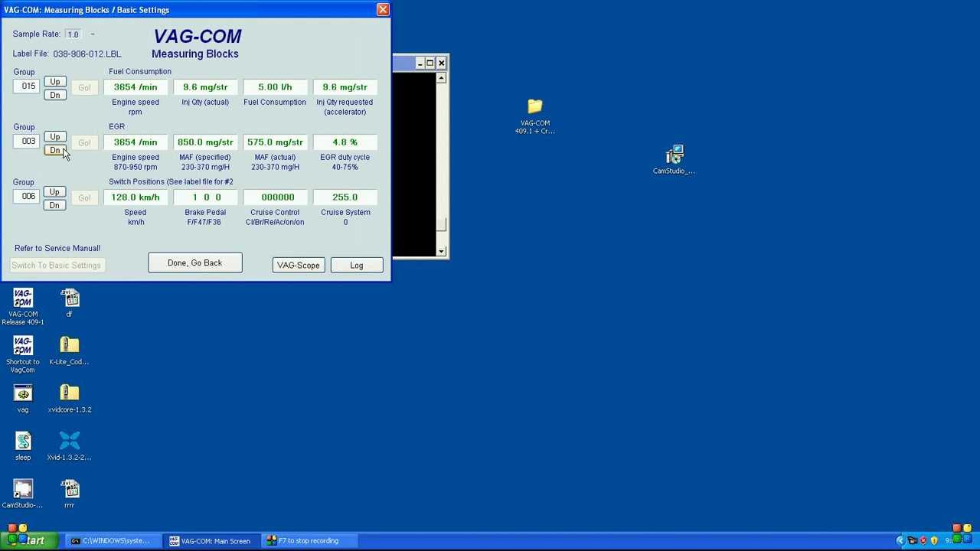Viewport: 980px width, 551px height.
Task: Click the label file name 038-906-012.LBL
Action: (x=87, y=54)
